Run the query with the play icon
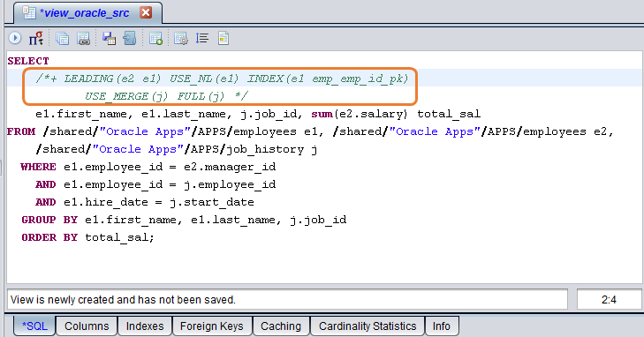 pyautogui.click(x=15, y=38)
